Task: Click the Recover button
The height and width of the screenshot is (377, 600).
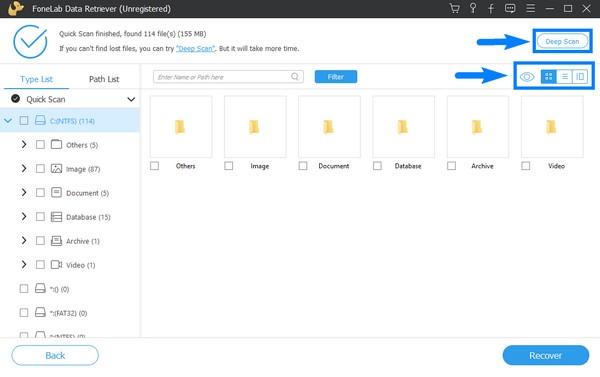Action: (x=546, y=356)
